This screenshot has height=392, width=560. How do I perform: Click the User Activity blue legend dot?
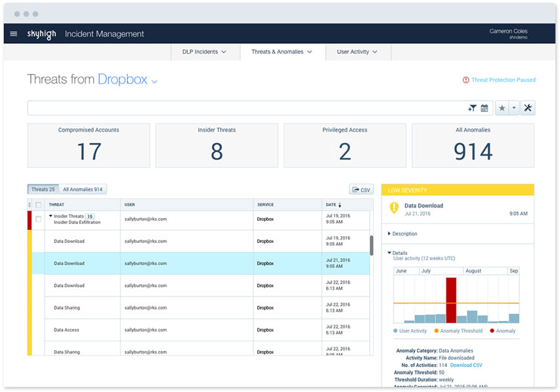pyautogui.click(x=395, y=331)
